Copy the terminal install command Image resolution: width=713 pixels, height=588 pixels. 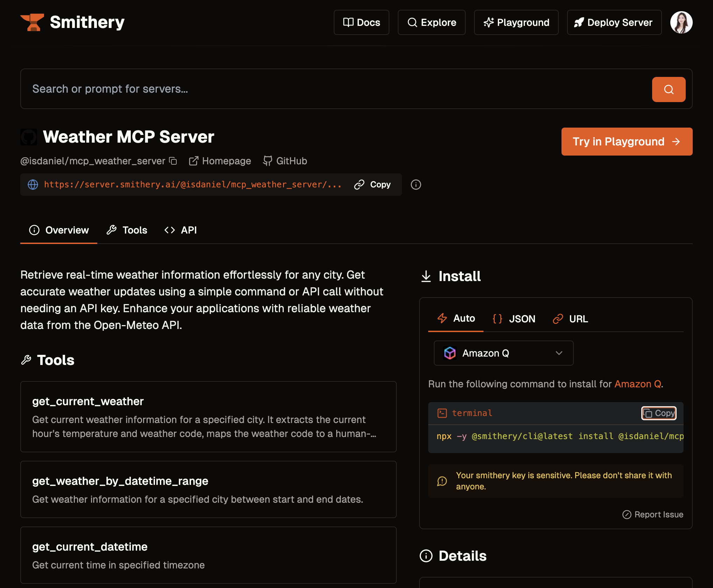click(x=659, y=413)
